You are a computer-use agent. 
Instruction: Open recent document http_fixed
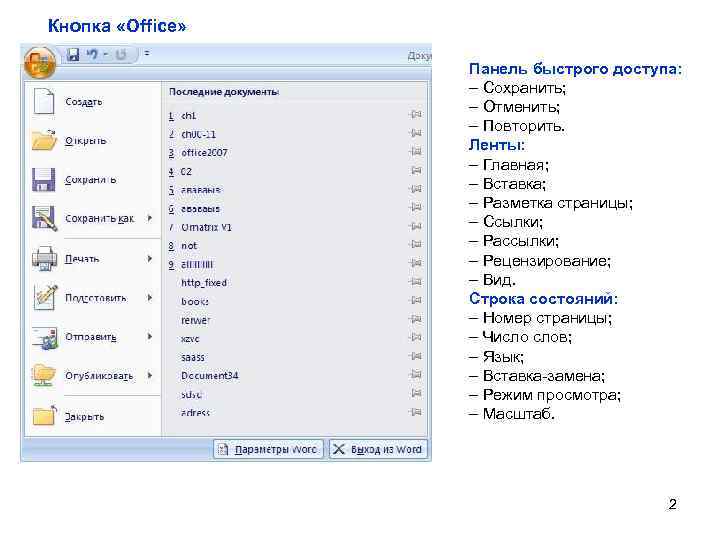coord(295,282)
